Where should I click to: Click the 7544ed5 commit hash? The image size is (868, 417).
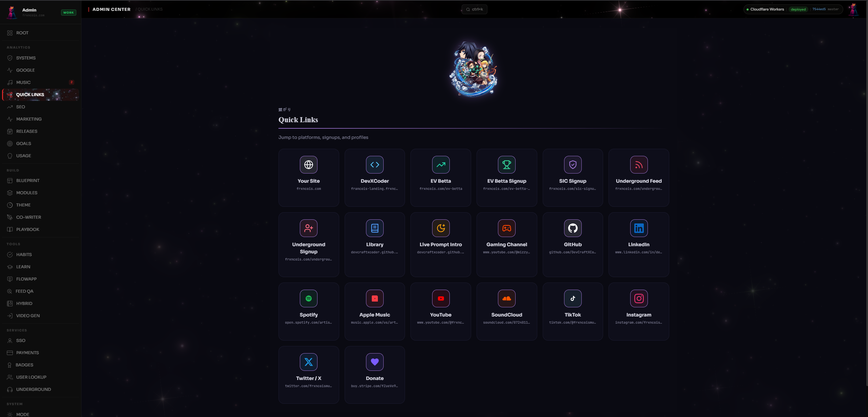pyautogui.click(x=819, y=10)
